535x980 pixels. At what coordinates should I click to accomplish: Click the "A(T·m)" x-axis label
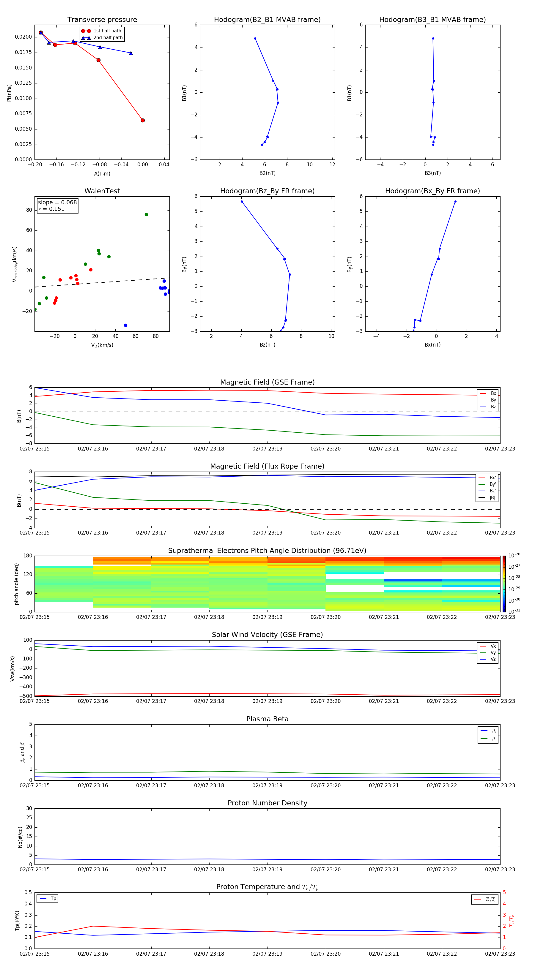point(102,173)
